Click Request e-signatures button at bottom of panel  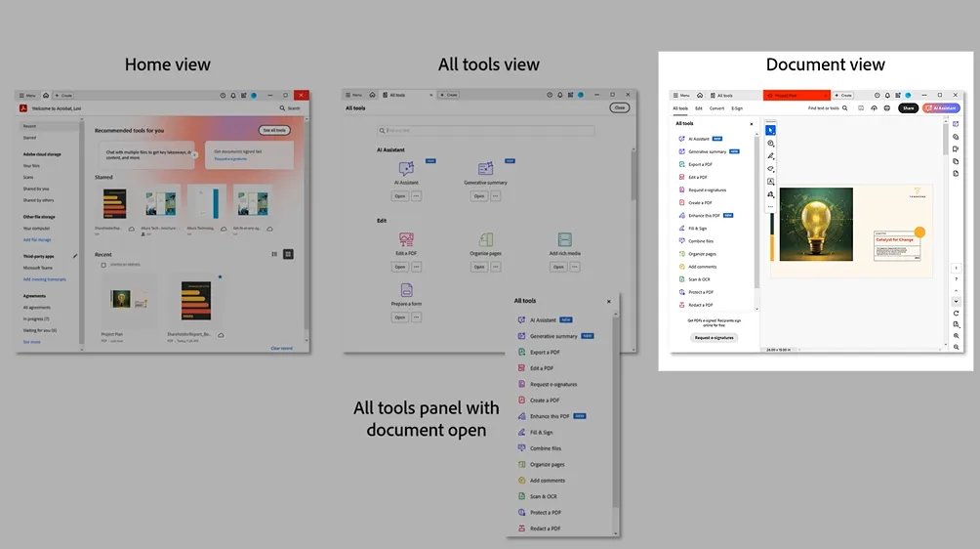pos(715,338)
